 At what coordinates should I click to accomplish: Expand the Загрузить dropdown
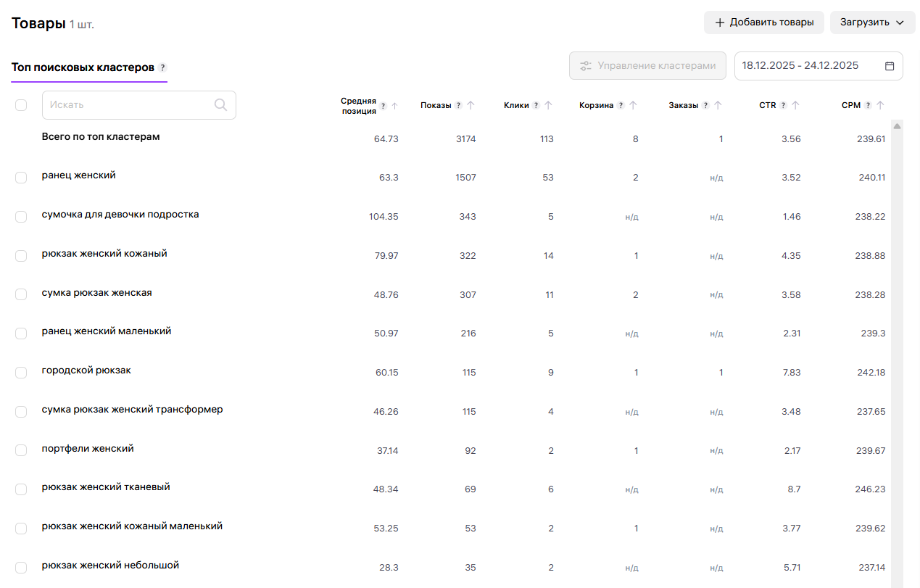872,22
